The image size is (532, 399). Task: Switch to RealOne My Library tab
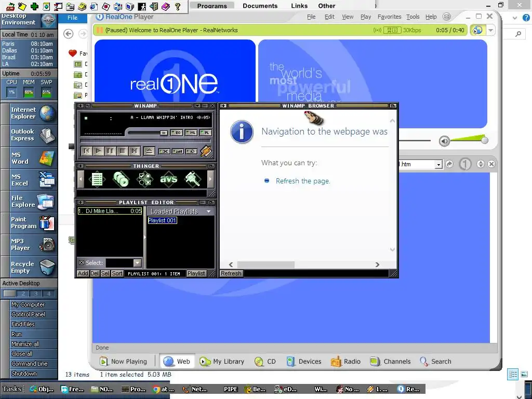(x=222, y=362)
